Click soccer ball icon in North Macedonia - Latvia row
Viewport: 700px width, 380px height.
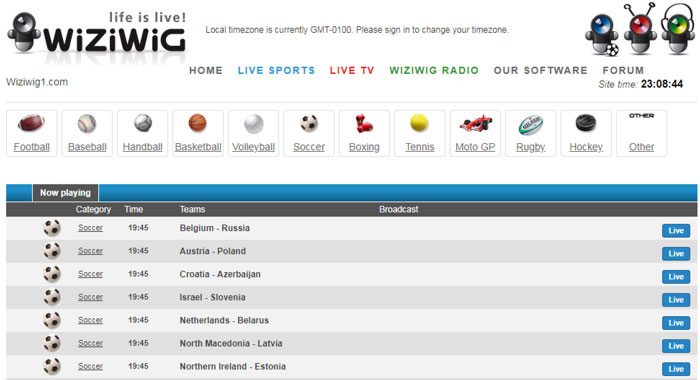click(52, 343)
